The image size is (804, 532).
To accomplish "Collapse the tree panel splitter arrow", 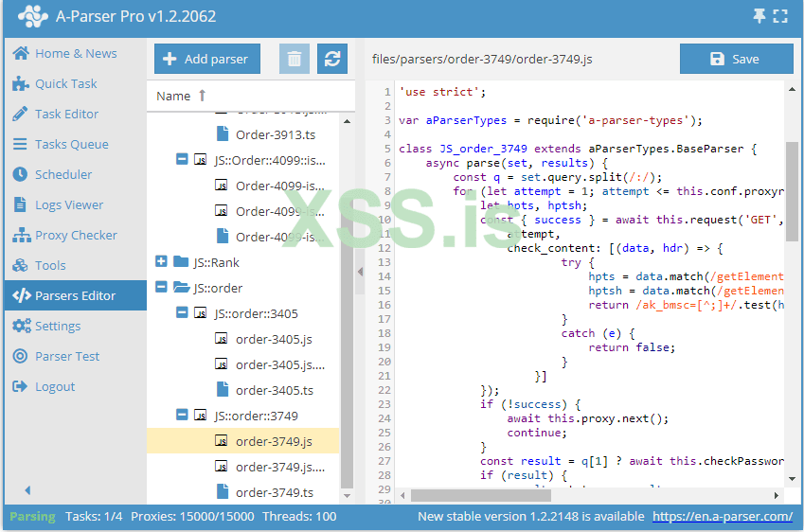I will tap(361, 272).
